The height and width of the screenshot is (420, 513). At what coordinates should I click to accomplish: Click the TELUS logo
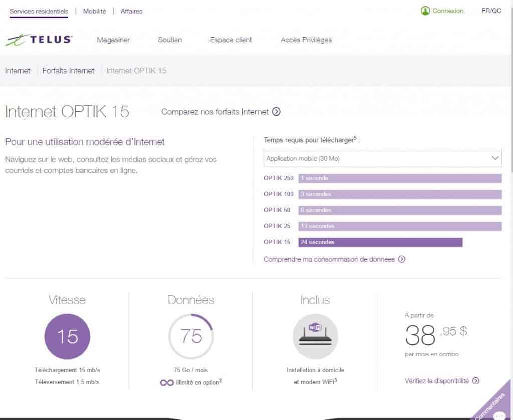(39, 40)
